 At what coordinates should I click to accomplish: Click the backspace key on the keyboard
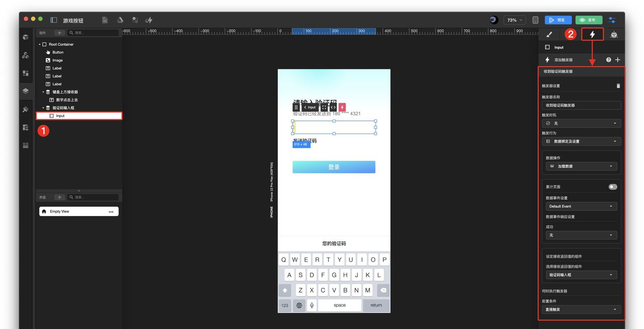point(383,290)
